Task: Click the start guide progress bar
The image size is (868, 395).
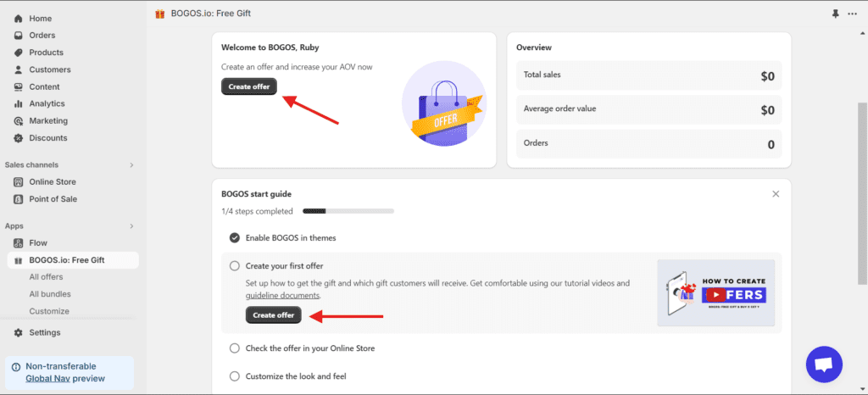Action: 348,211
